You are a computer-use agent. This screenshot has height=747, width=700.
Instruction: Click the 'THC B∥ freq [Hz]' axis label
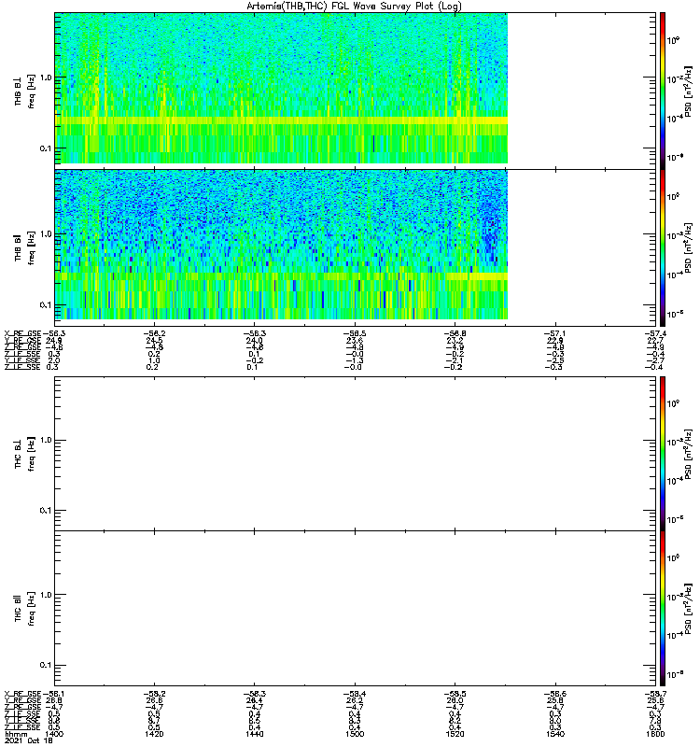click(24, 609)
